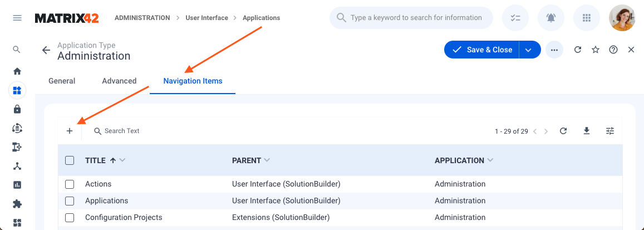
Task: Select the Navigation Items tab
Action: (x=193, y=81)
